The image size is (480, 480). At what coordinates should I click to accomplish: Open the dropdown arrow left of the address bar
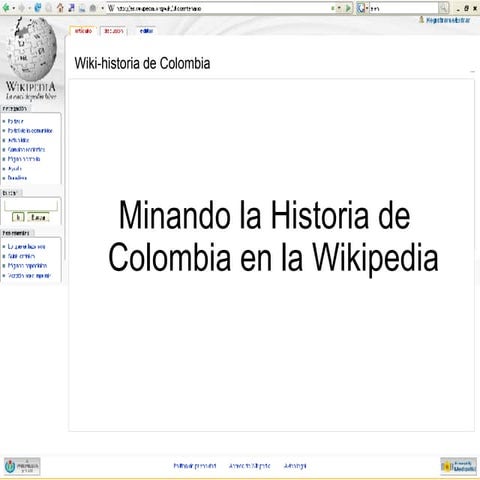point(102,8)
